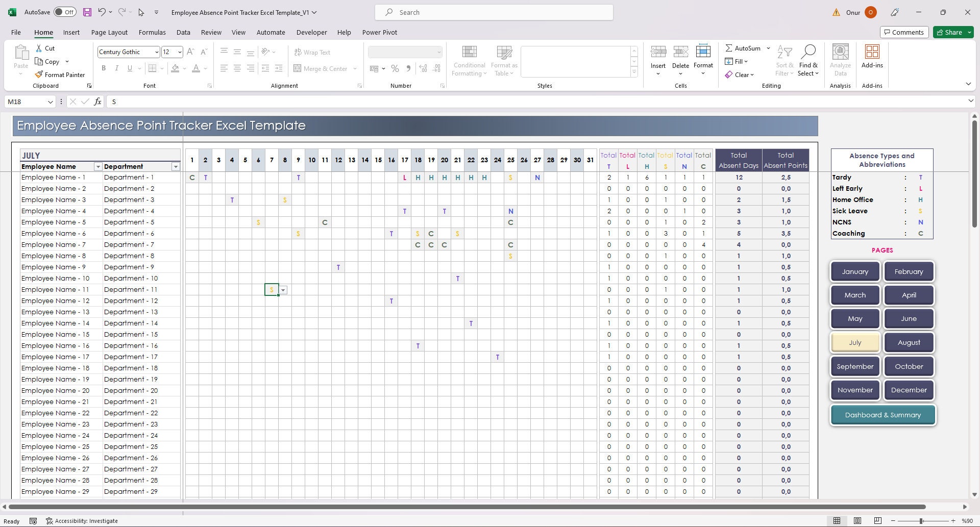The width and height of the screenshot is (980, 527).
Task: Go to the August page
Action: coord(909,342)
